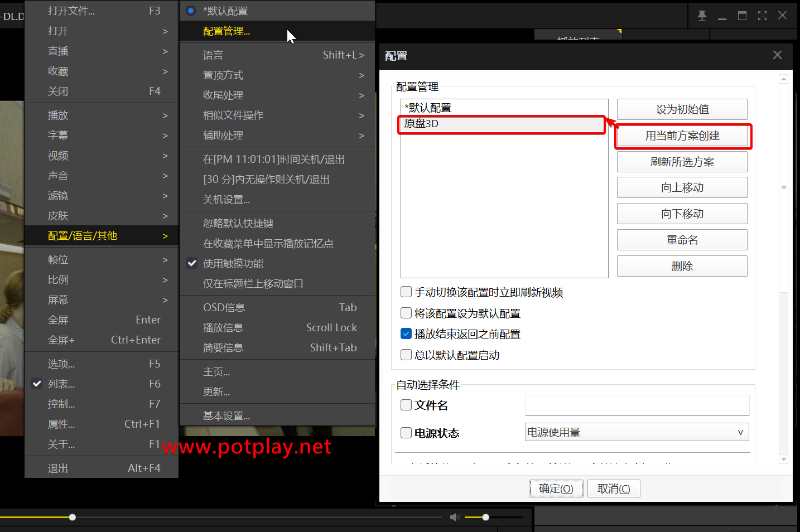This screenshot has height=532, width=800.
Task: Select *默认配置 in configuration list
Action: (504, 108)
